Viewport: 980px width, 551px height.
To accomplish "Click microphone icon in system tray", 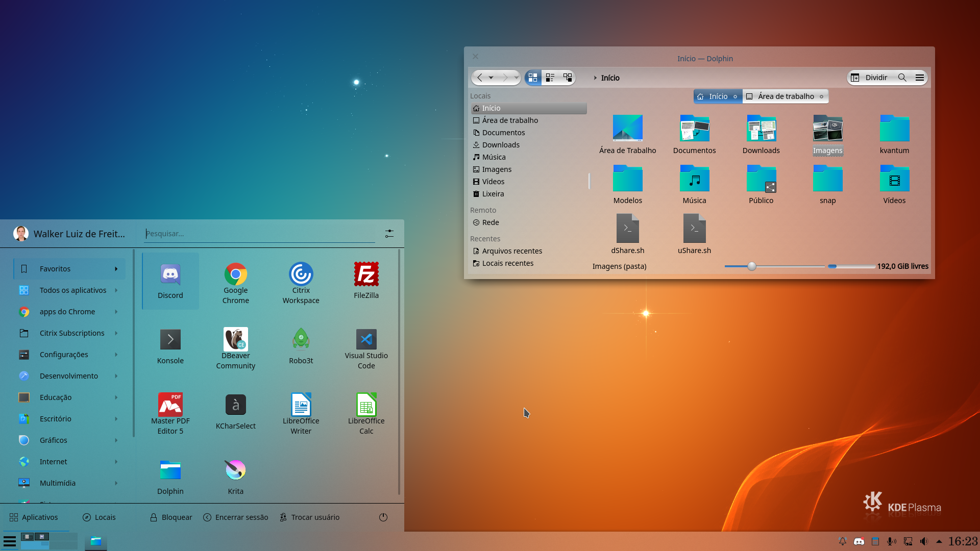I will pyautogui.click(x=891, y=541).
